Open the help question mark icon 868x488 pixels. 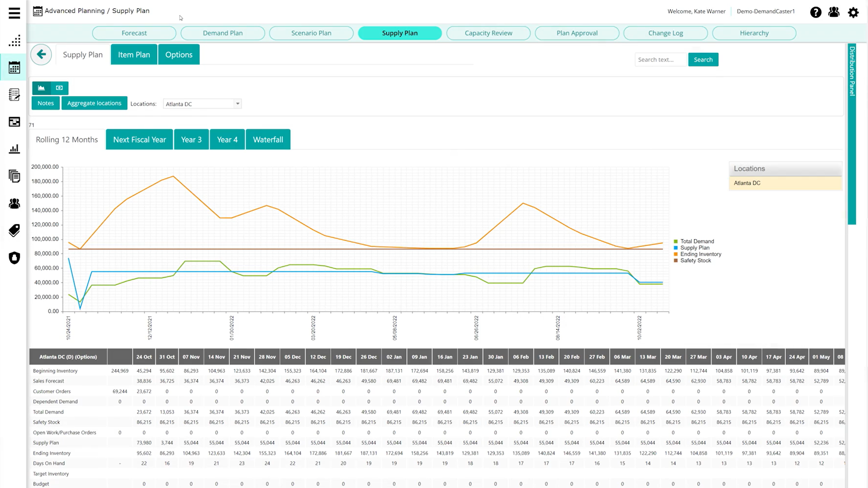pos(816,12)
